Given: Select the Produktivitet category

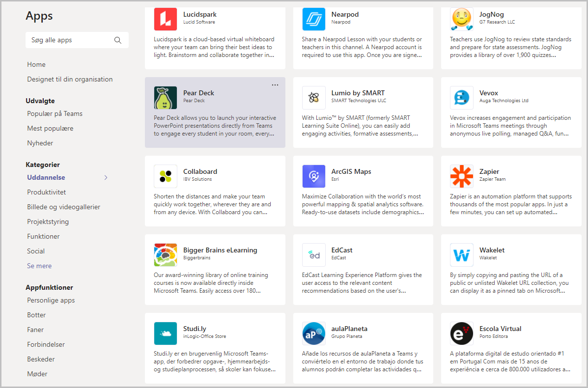Looking at the screenshot, I should 47,192.
